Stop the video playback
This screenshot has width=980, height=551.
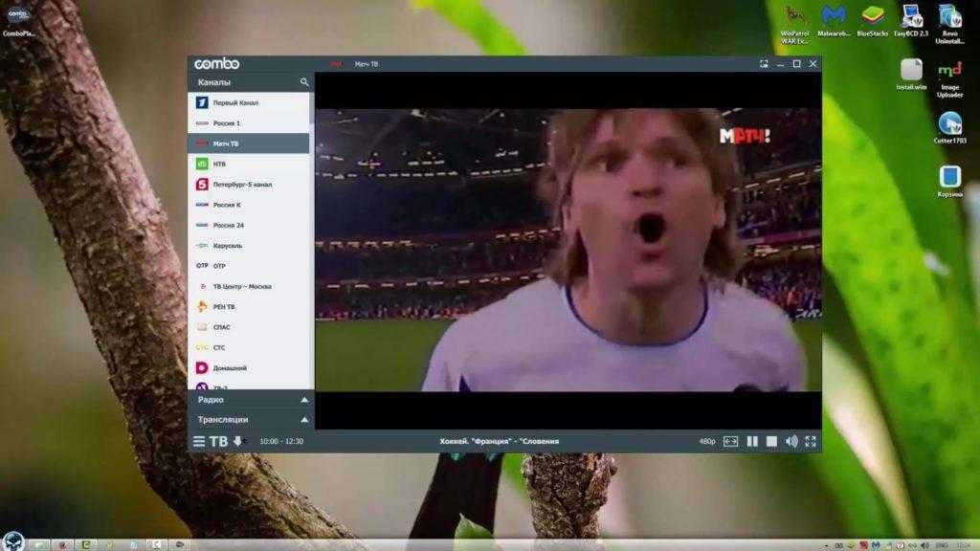tap(771, 441)
